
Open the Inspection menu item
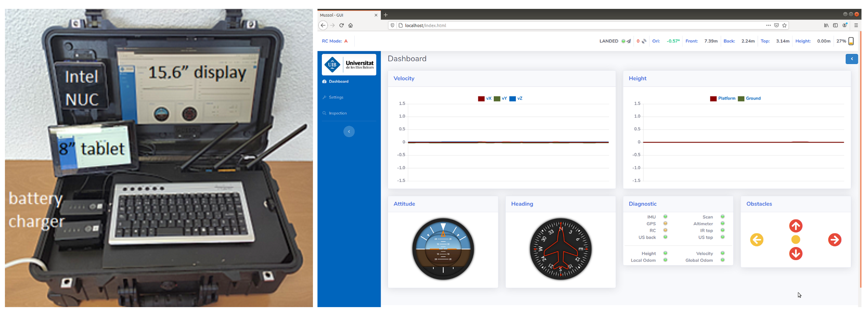(x=337, y=113)
